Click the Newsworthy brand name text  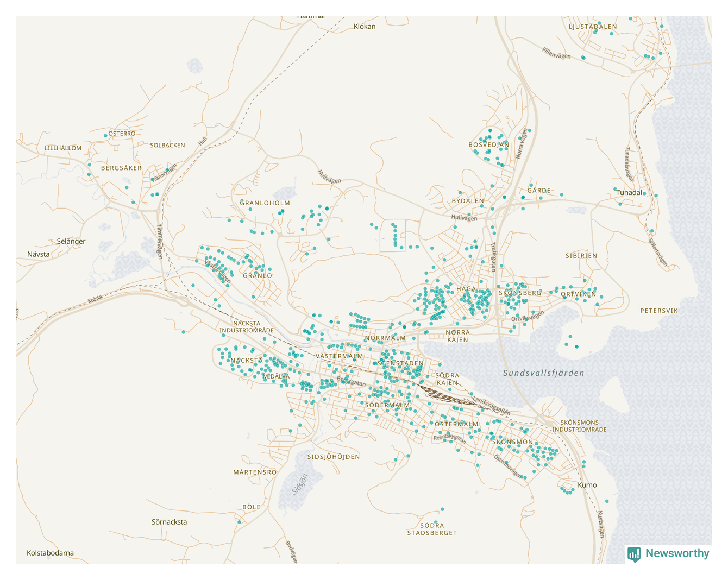pos(677,553)
